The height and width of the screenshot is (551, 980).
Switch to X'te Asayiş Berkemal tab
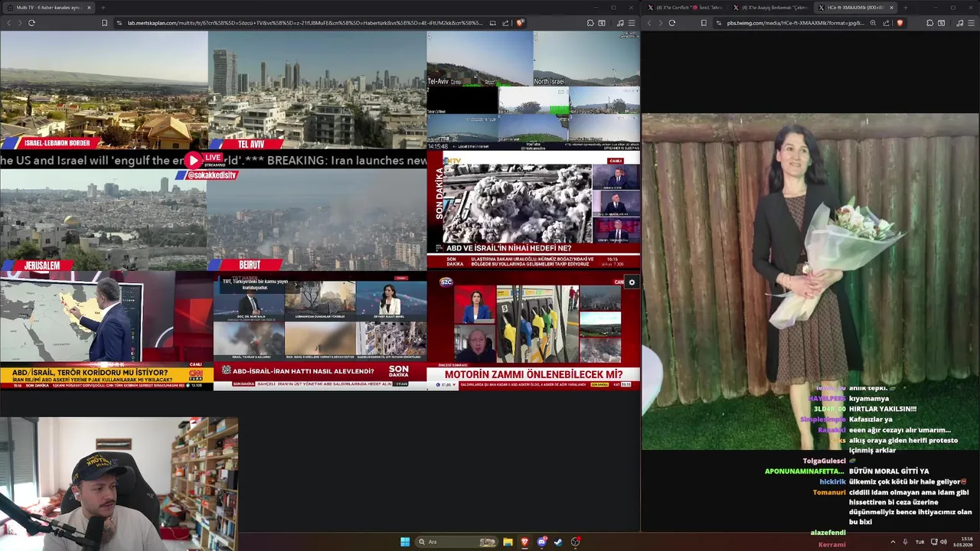[x=770, y=8]
